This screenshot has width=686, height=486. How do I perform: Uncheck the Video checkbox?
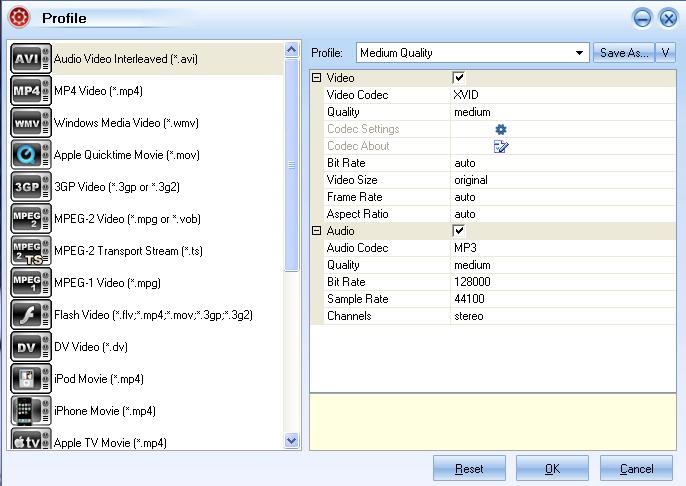(458, 78)
